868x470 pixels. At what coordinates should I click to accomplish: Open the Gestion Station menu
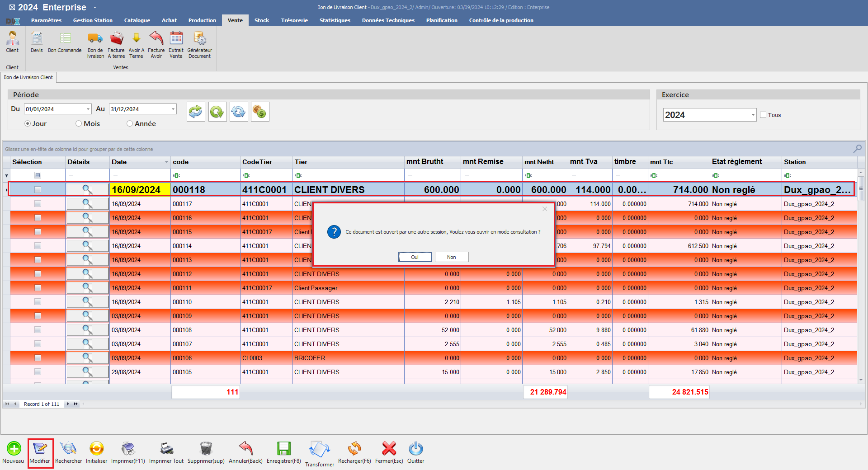click(x=93, y=20)
